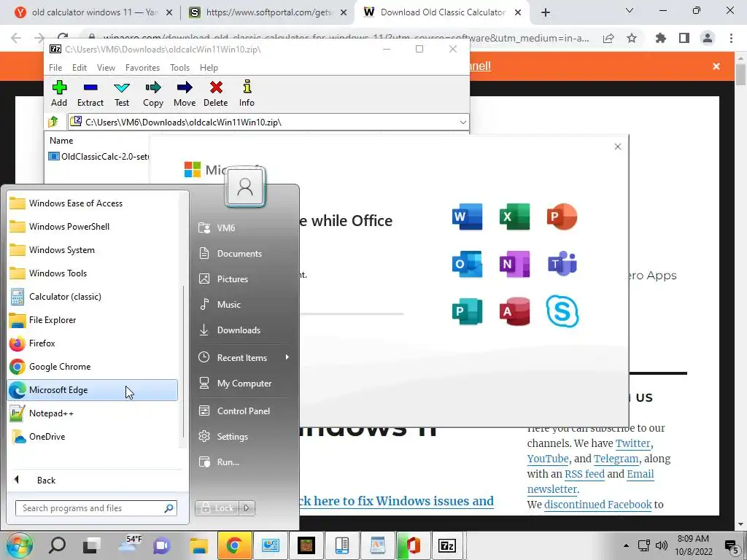Viewport: 747px width, 560px height.
Task: Bookmark this page with the star icon
Action: coord(632,38)
